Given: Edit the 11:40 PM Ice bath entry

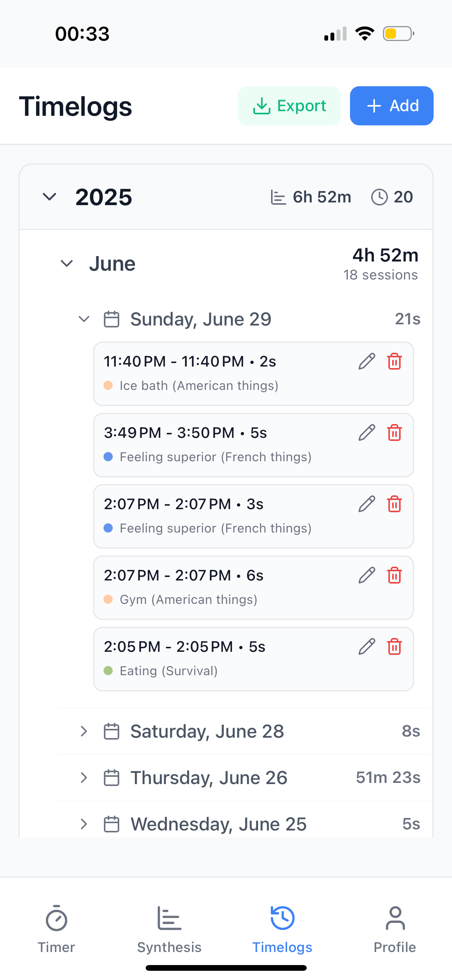Looking at the screenshot, I should tap(367, 361).
